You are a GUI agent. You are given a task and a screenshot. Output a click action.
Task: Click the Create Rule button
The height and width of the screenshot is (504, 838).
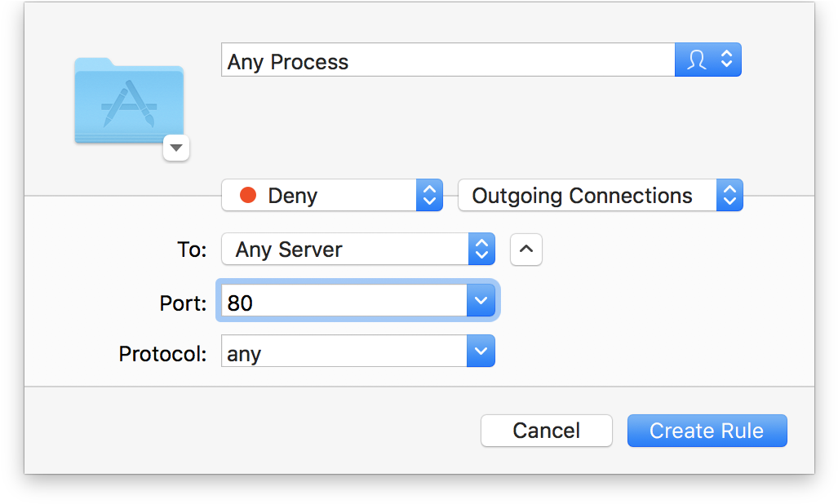click(x=707, y=431)
